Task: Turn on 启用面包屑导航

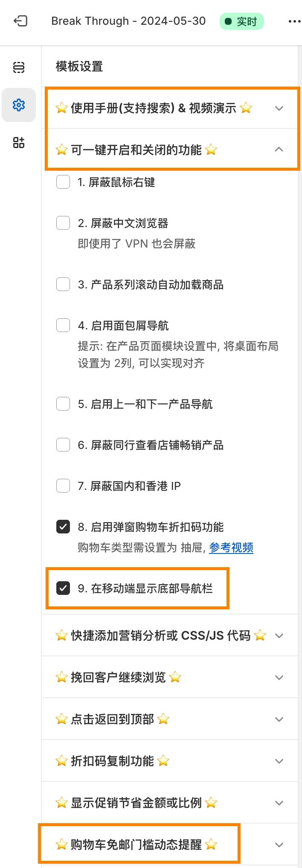Action: pyautogui.click(x=63, y=325)
